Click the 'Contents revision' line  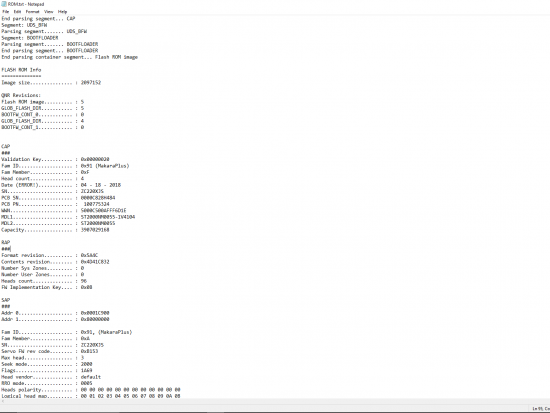tap(55, 262)
